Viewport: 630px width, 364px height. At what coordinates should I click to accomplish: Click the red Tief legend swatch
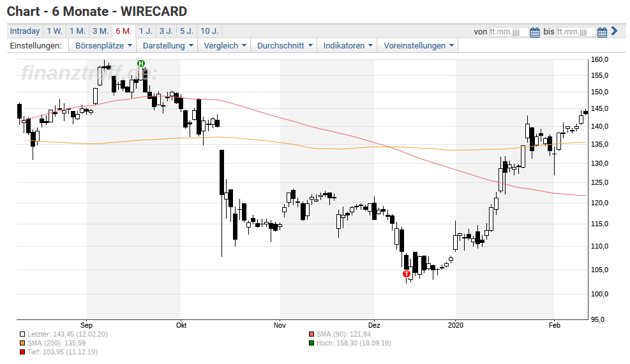pyautogui.click(x=22, y=353)
